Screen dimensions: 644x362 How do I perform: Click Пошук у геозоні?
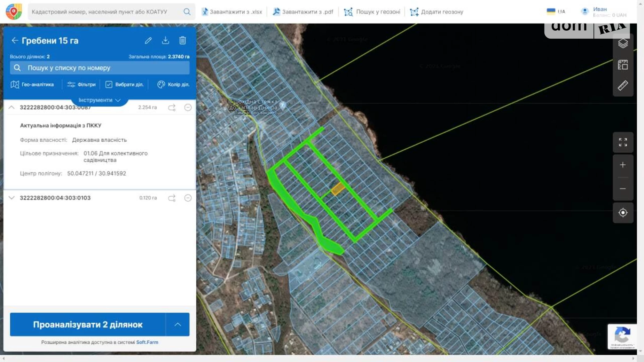pos(372,12)
